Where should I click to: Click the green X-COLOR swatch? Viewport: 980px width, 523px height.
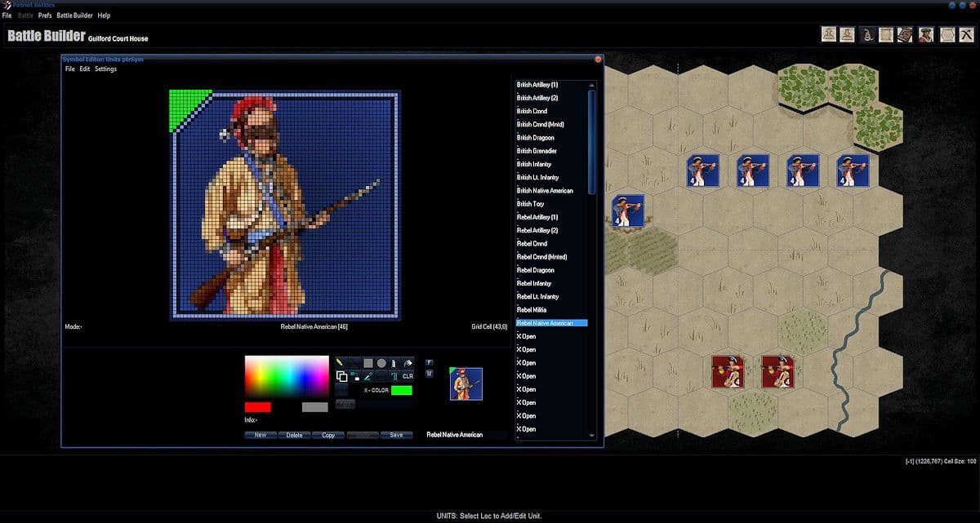pos(402,390)
